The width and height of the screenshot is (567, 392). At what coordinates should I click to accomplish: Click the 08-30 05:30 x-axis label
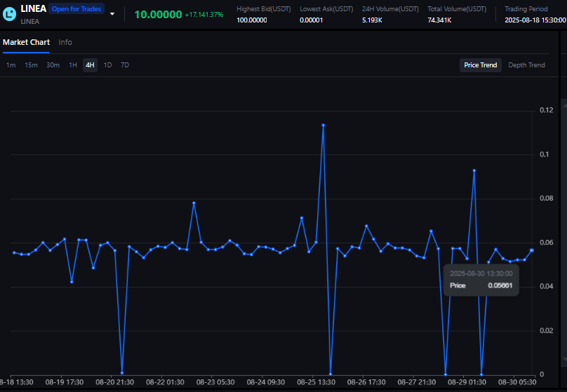(x=517, y=382)
